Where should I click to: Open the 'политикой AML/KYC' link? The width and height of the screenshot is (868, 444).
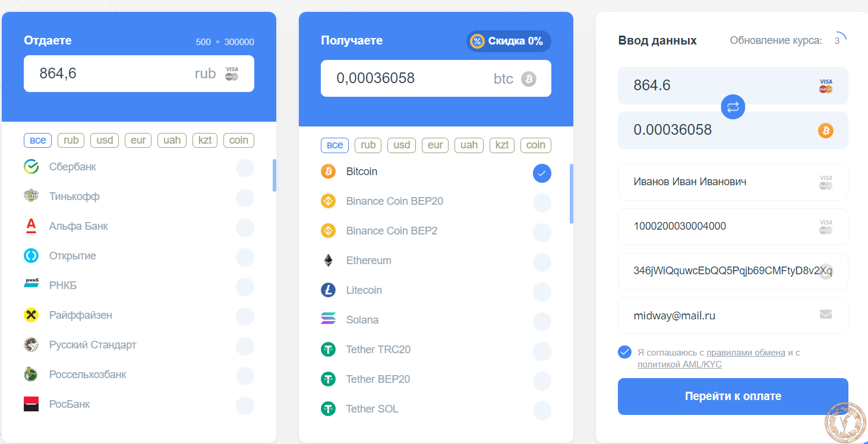[680, 364]
